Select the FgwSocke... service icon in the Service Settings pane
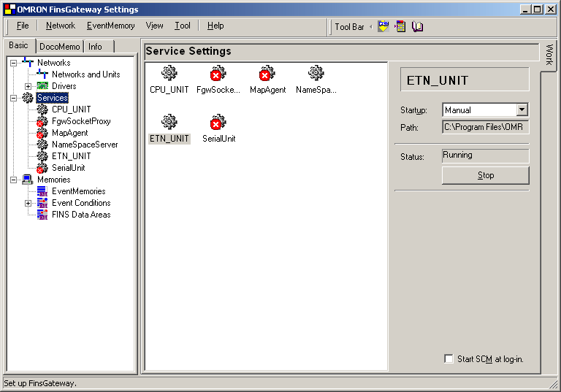561x392 pixels. 218,73
